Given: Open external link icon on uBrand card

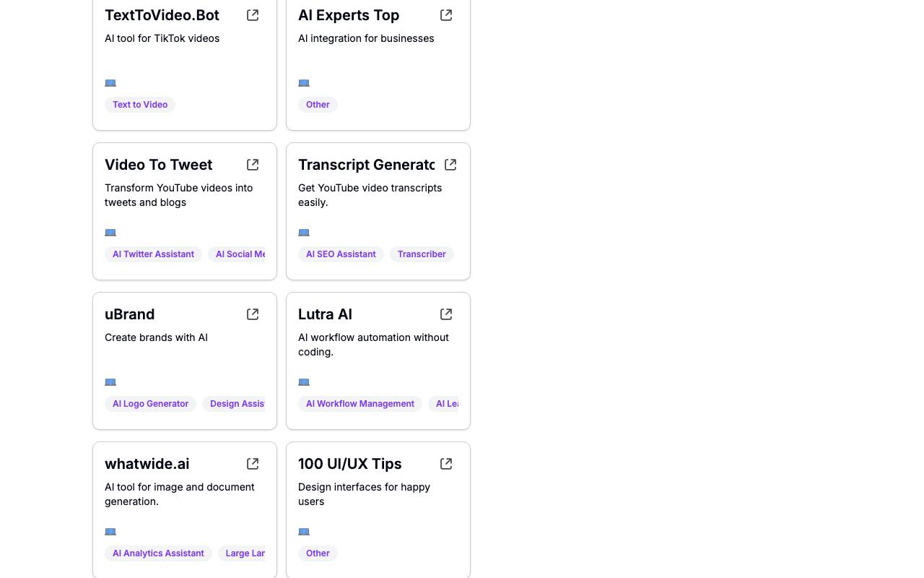Looking at the screenshot, I should tap(253, 314).
